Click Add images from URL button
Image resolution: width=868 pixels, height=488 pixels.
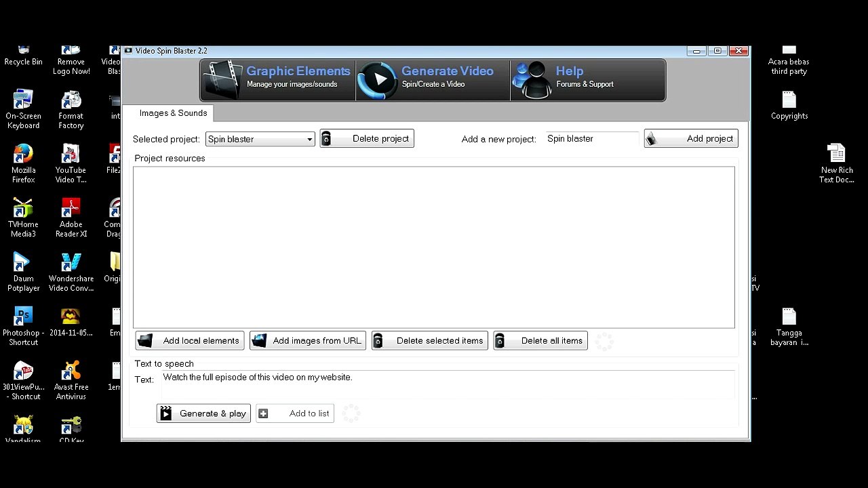(x=308, y=340)
